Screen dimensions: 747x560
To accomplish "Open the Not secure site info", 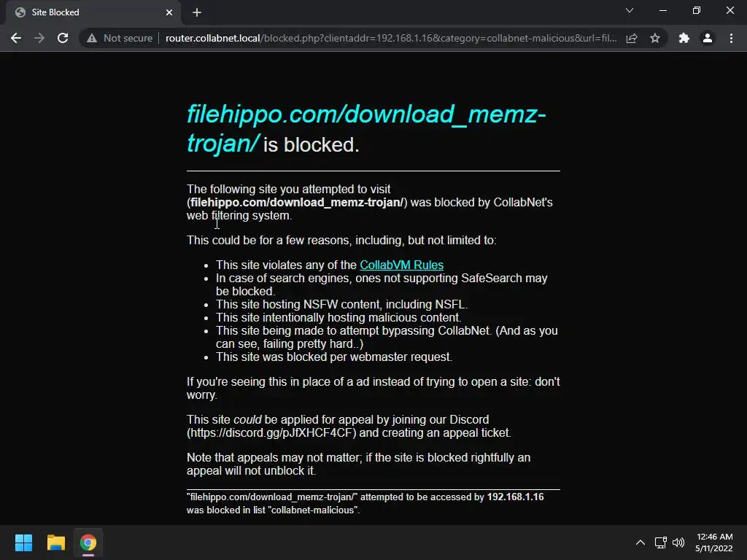I will pyautogui.click(x=120, y=38).
